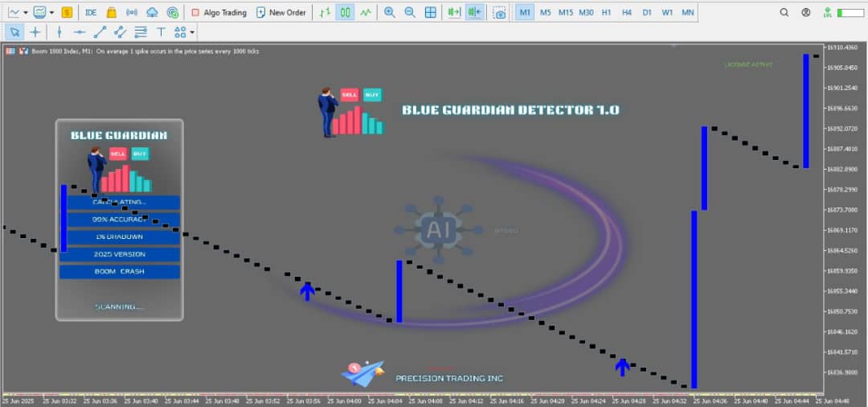Click the blue up arrow near 03:56

(x=307, y=291)
